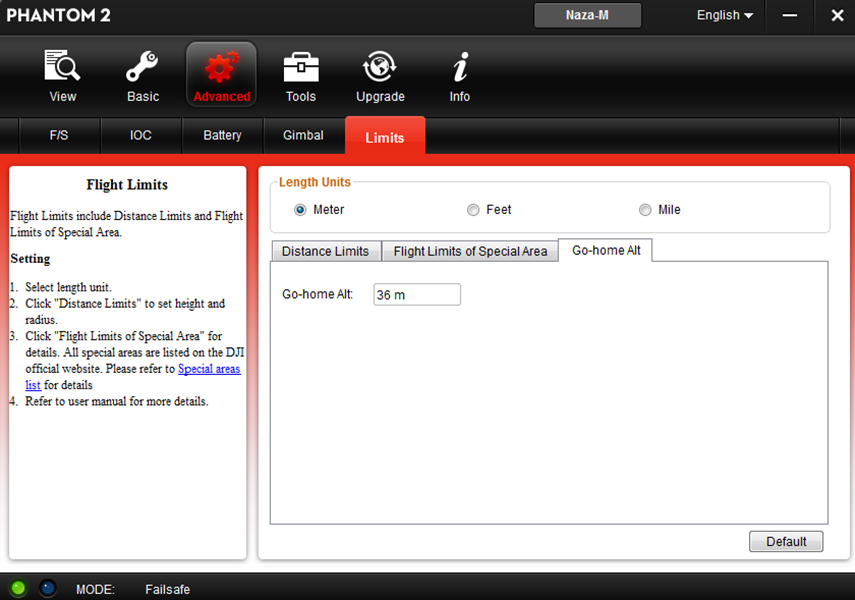Open the Special areas list link

pos(209,369)
